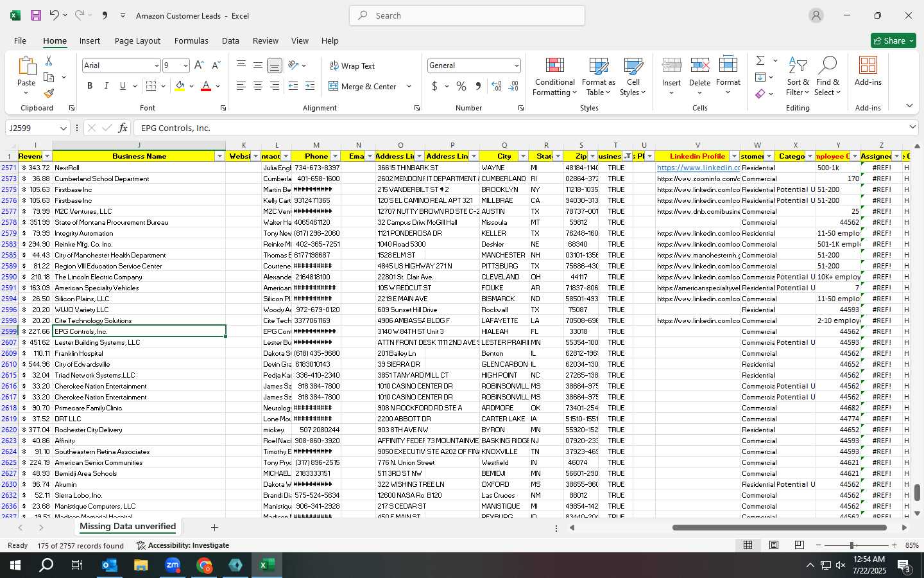Expand Merge & Center options arrow
Image resolution: width=924 pixels, height=578 pixels.
pyautogui.click(x=409, y=86)
